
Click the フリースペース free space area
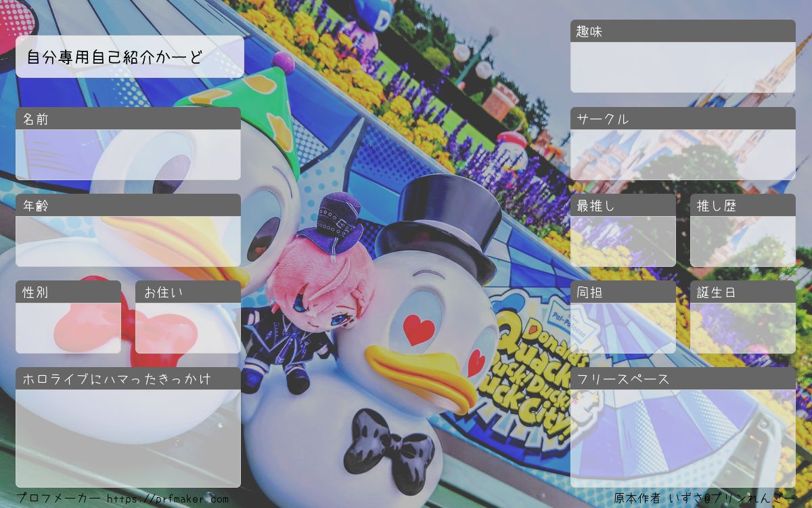[x=683, y=438]
